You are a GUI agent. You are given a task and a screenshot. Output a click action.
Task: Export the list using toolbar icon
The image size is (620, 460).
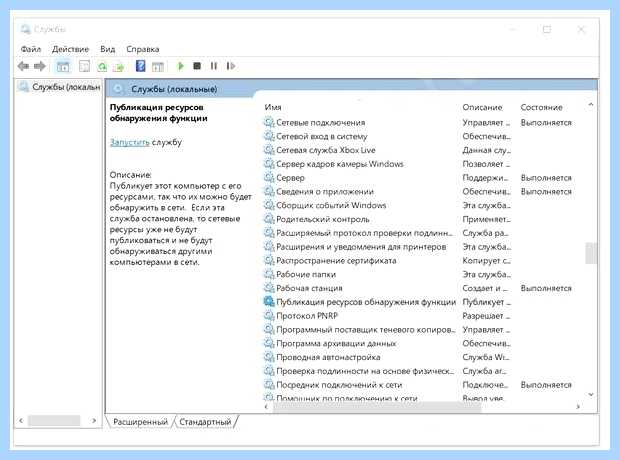(x=119, y=67)
